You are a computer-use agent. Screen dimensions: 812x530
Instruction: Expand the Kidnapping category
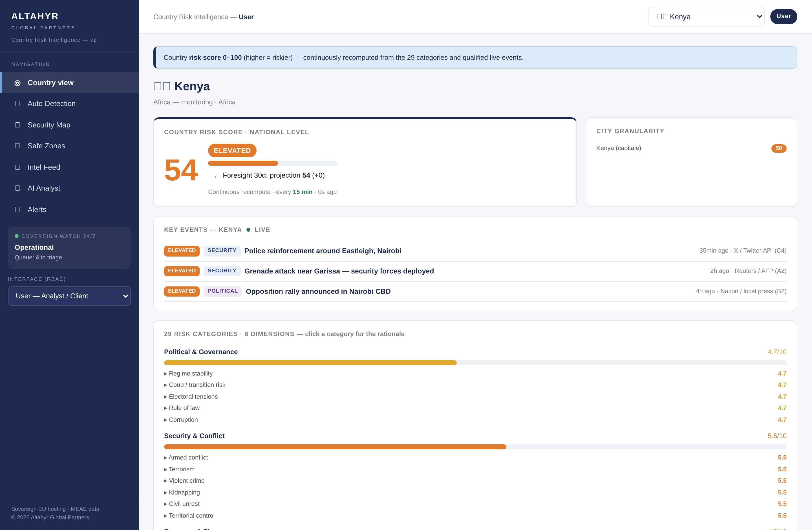(475, 493)
